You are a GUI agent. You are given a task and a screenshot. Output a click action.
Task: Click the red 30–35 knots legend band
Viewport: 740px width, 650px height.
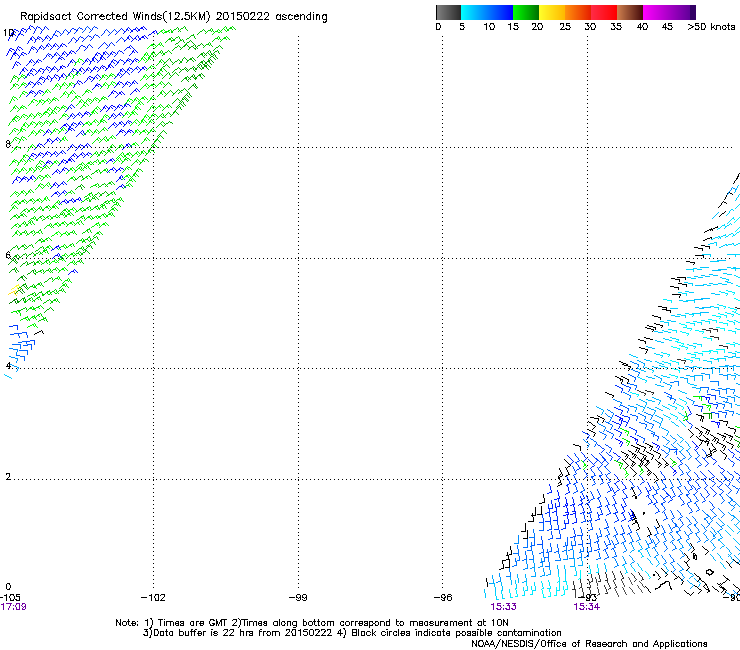coord(604,12)
